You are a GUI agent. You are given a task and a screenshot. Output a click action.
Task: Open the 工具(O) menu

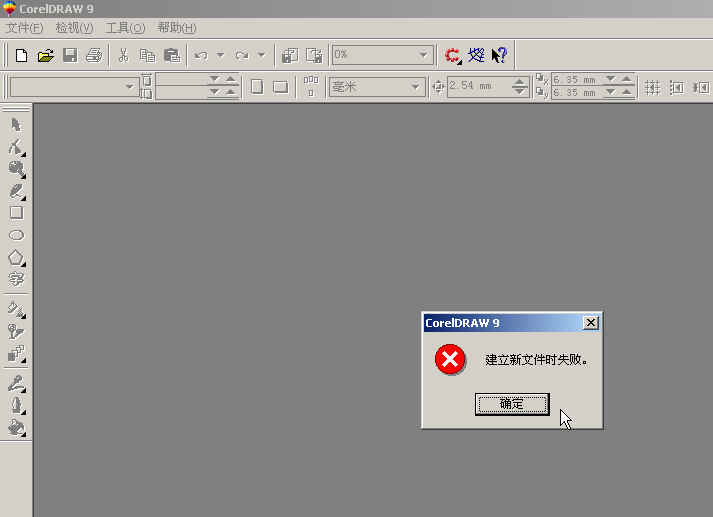125,28
